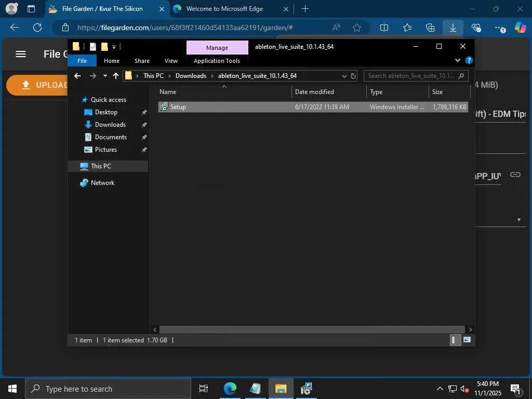
Task: Click the taskbar search box
Action: 108,389
